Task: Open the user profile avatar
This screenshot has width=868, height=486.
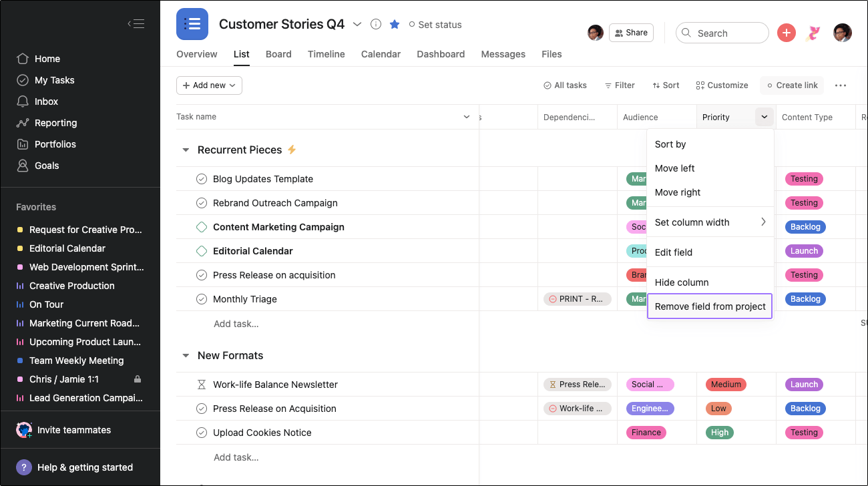Action: click(843, 33)
